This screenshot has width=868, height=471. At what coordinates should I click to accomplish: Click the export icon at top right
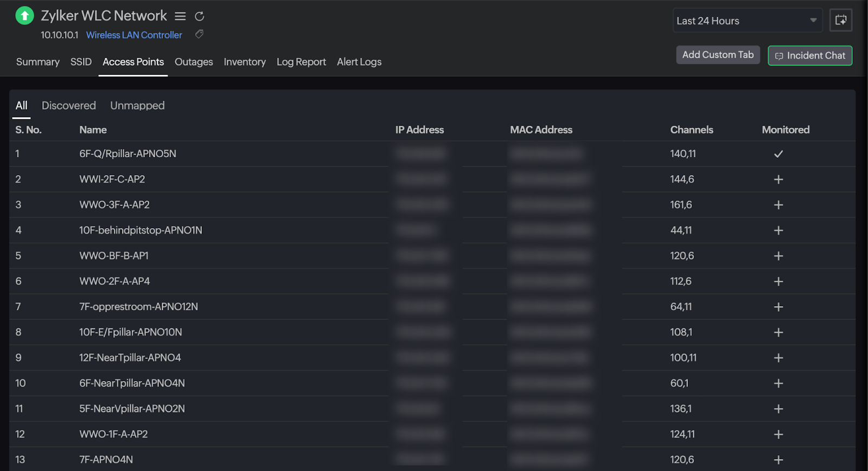coord(840,21)
